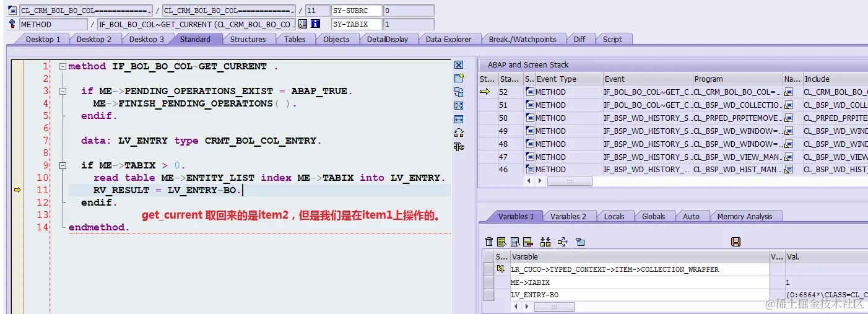Viewport: 868px width, 314px height.
Task: Open the Break./Watchpoints tab
Action: [x=523, y=39]
